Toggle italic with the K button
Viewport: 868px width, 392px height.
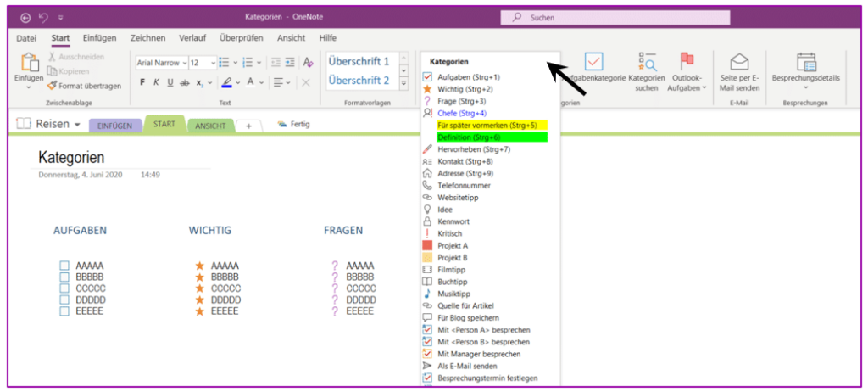tap(156, 82)
